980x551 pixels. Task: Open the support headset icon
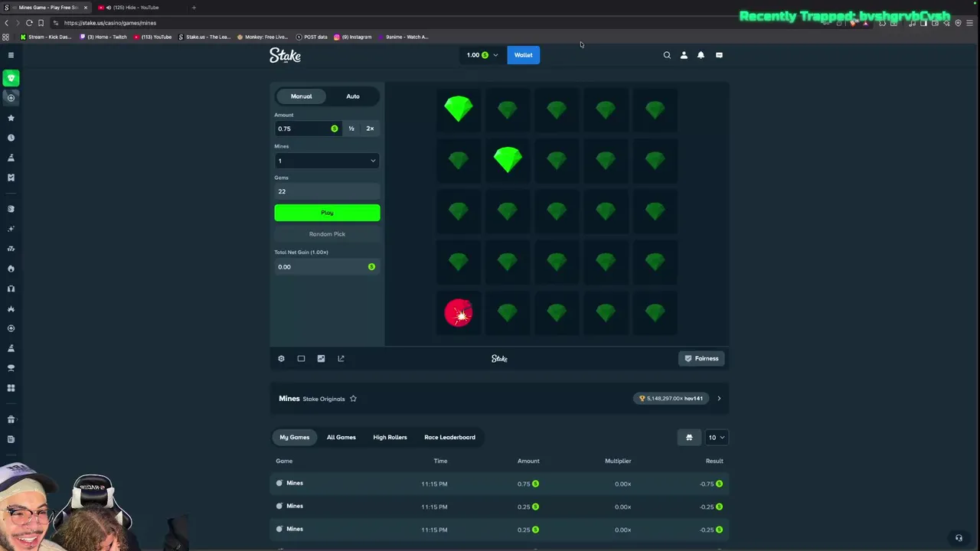[959, 538]
